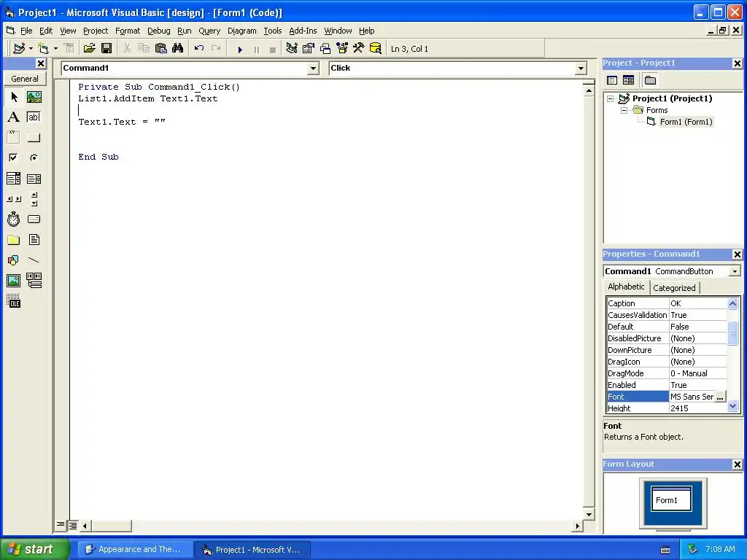Click the Find binoculars icon

pyautogui.click(x=178, y=49)
